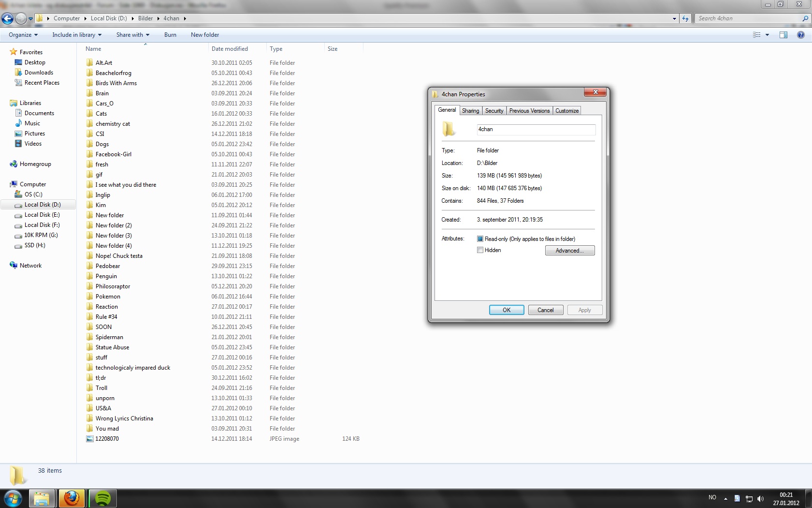
Task: Close the 4chan Properties dialog
Action: coord(595,92)
